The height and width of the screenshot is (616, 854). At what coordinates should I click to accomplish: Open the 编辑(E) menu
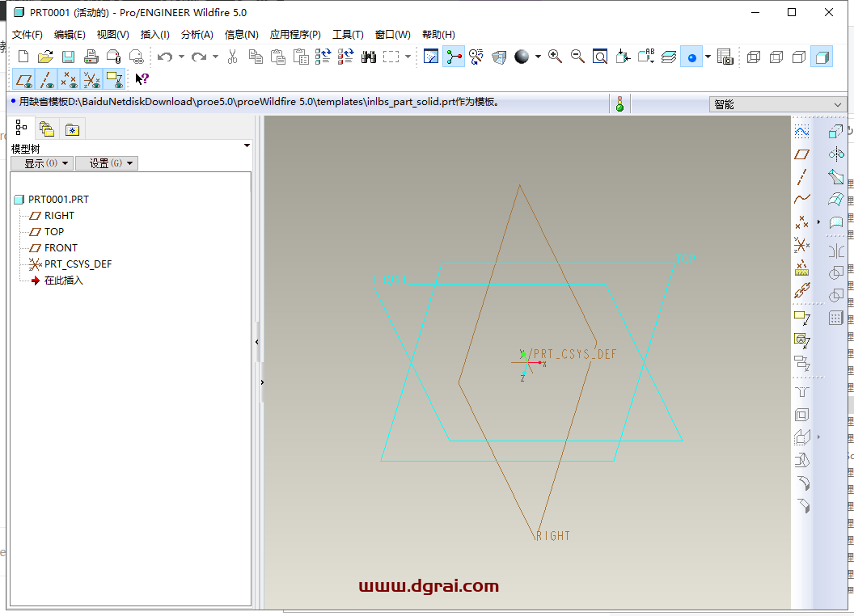tap(70, 34)
